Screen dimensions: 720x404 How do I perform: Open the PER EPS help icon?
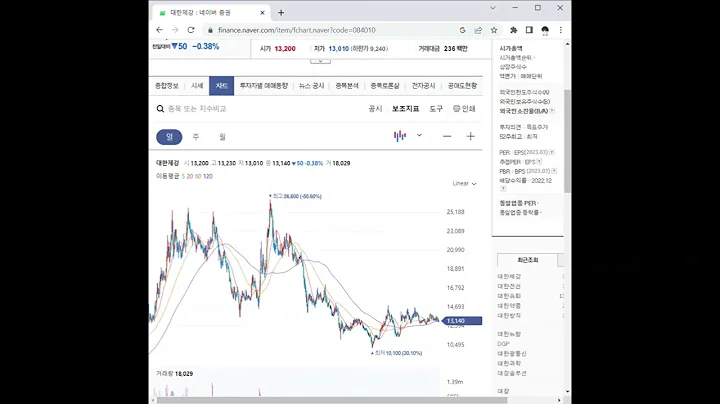pos(552,152)
